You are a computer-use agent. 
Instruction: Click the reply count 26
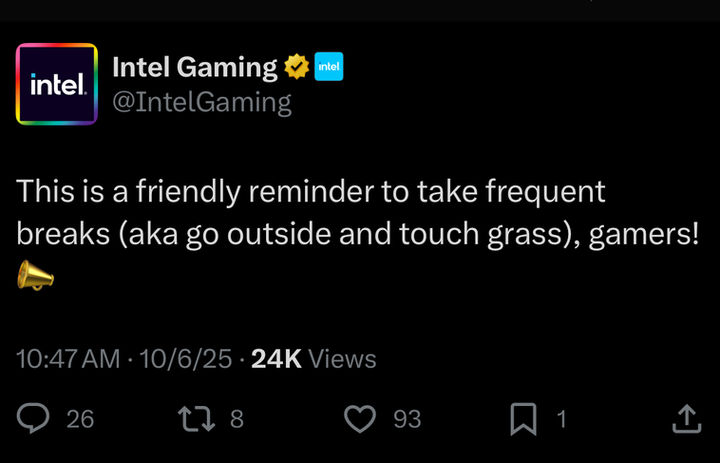pos(80,419)
